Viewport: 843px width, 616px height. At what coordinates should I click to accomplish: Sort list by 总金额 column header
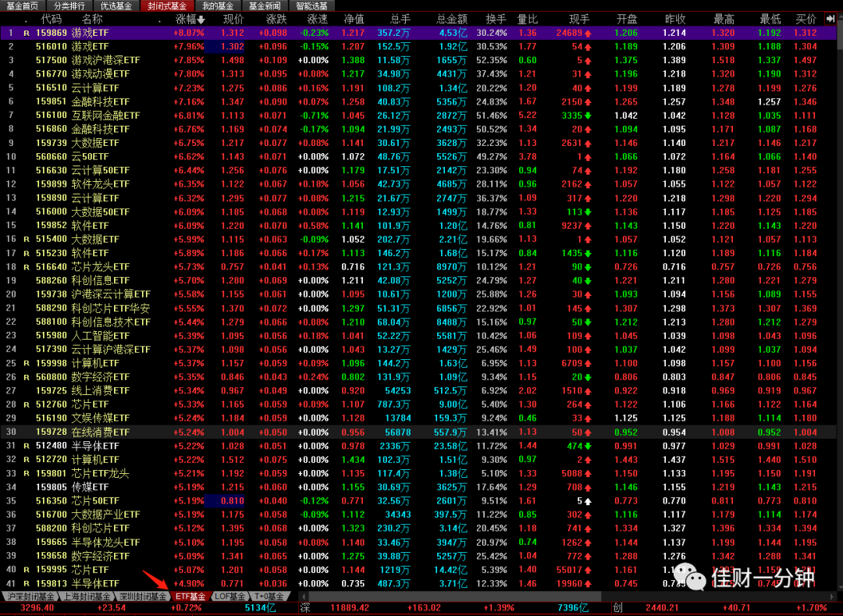[x=452, y=20]
